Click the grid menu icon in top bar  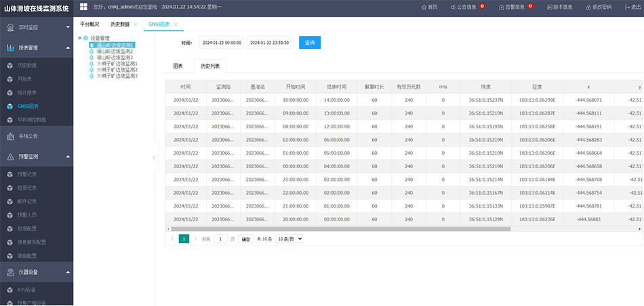pos(83,7)
